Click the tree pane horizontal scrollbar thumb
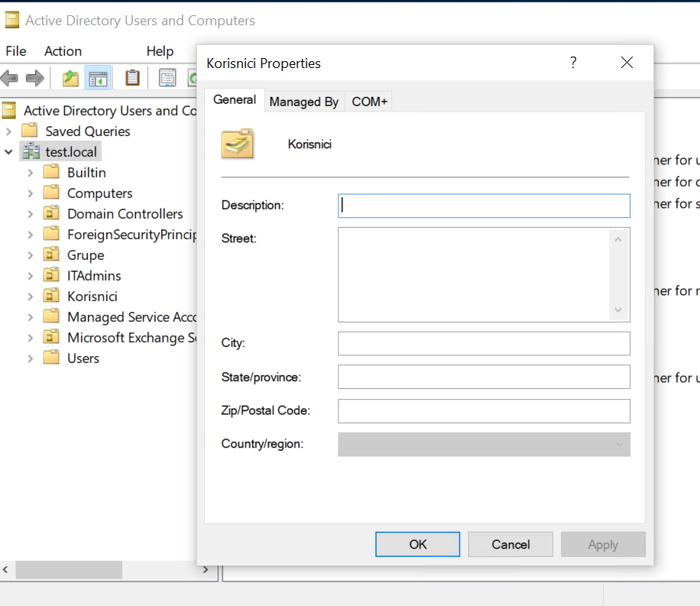The height and width of the screenshot is (606, 700). point(69,569)
